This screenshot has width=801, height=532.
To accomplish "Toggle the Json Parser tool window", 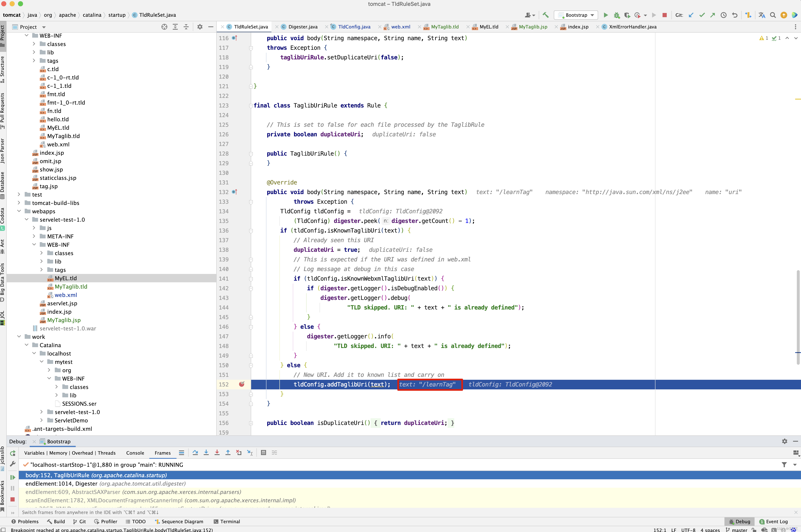I will point(3,151).
